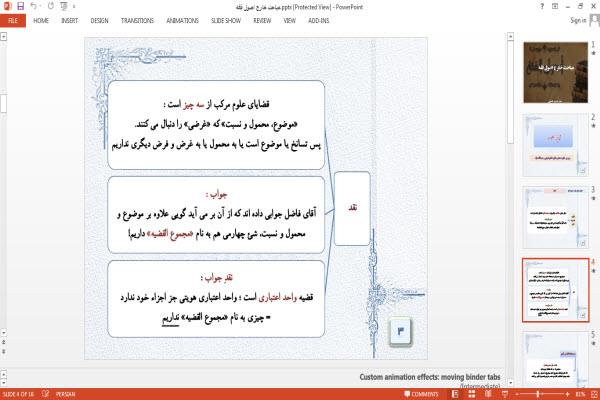Screen dimensions: 600x400
Task: Click the numbered '٣' button on slide
Action: click(401, 331)
